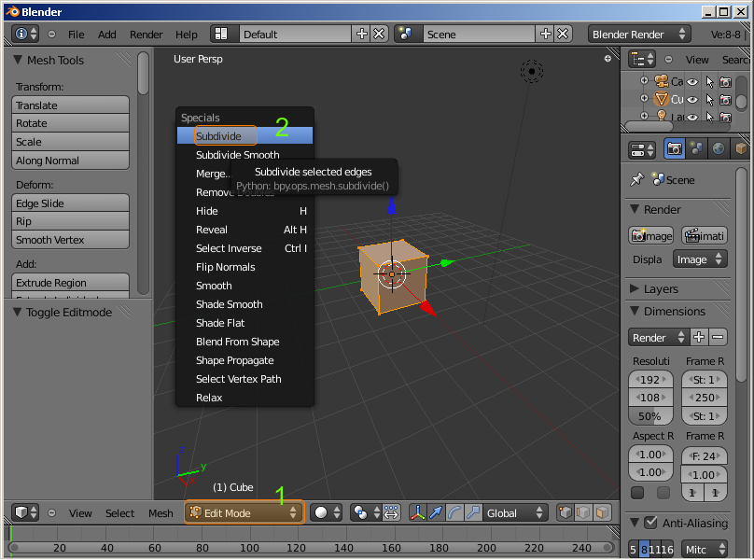Image resolution: width=754 pixels, height=560 pixels.
Task: Open the File menu
Action: [x=76, y=35]
